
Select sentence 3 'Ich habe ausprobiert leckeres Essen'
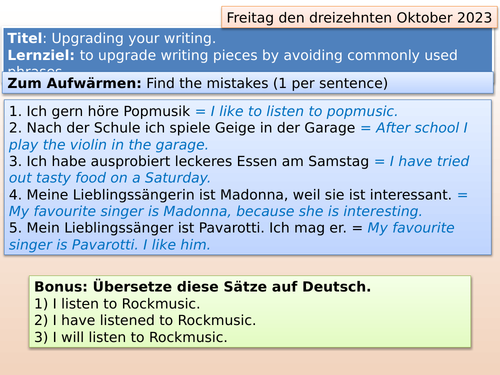(189, 161)
